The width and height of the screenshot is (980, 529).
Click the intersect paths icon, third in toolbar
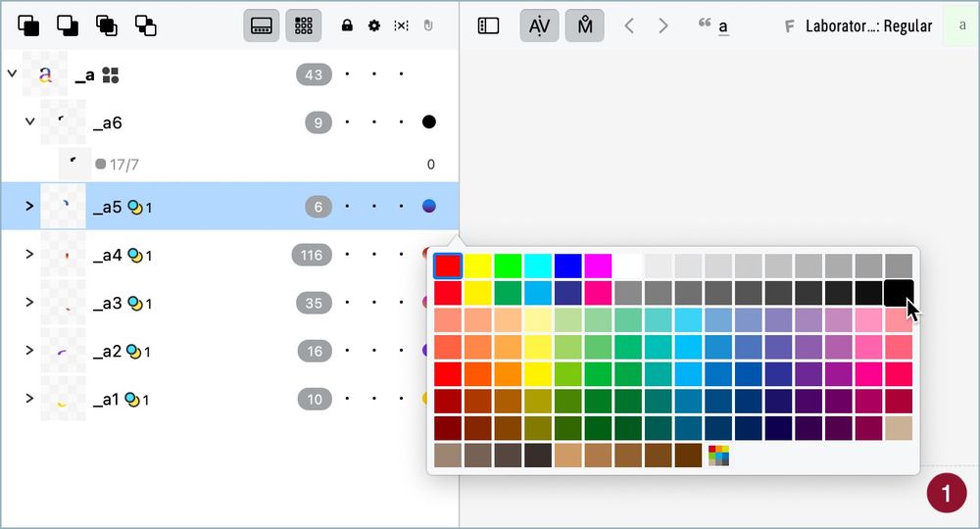107,25
